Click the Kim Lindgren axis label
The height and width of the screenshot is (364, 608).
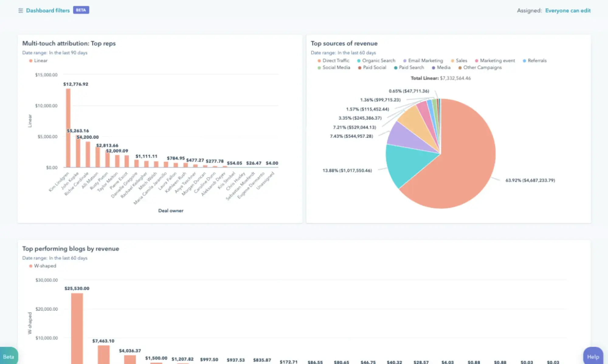[x=59, y=182]
